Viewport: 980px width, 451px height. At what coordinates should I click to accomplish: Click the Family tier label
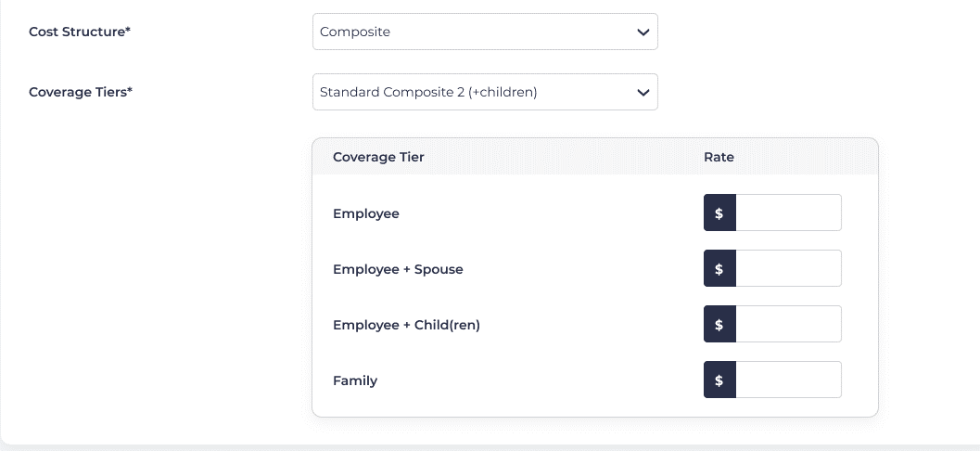click(355, 380)
